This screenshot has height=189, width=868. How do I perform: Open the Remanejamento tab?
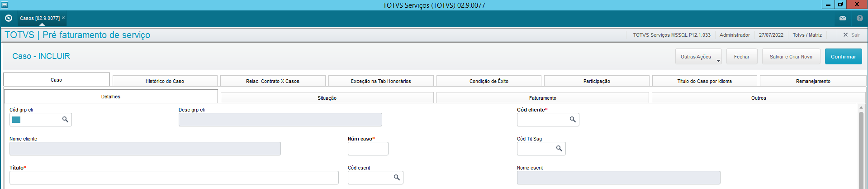click(x=813, y=81)
